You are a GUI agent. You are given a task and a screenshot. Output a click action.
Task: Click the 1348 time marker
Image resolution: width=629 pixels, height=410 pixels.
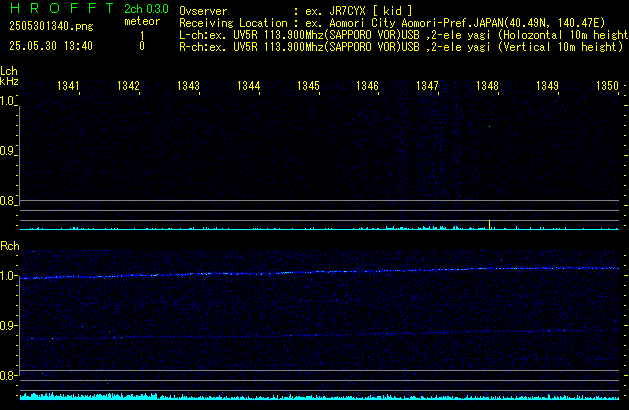pyautogui.click(x=487, y=86)
